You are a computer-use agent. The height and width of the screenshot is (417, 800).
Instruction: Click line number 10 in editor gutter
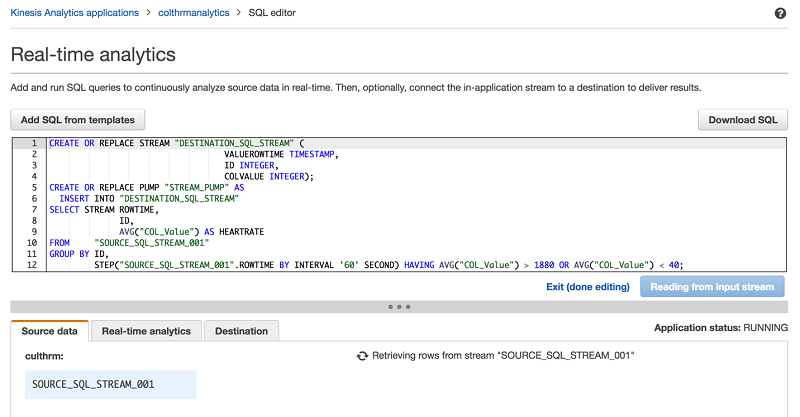(x=31, y=242)
